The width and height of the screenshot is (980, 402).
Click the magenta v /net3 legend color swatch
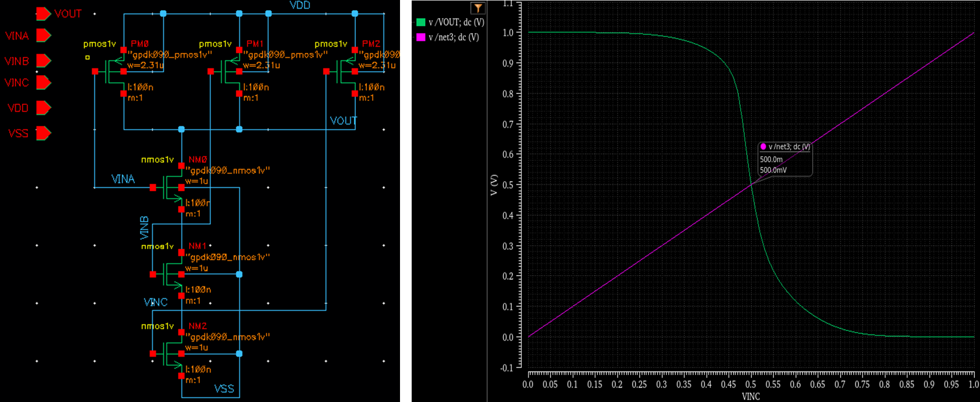coord(421,37)
